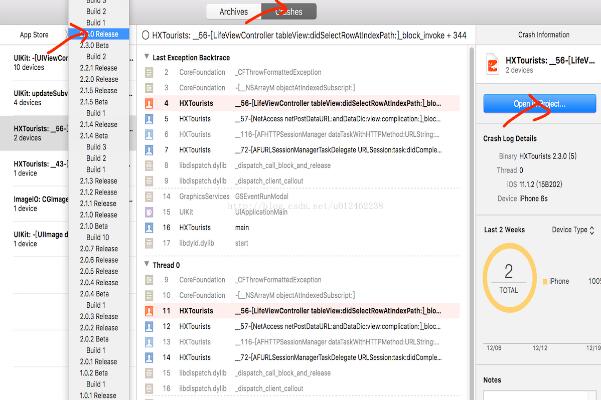Collapse the Thread 0 section

coord(146,264)
